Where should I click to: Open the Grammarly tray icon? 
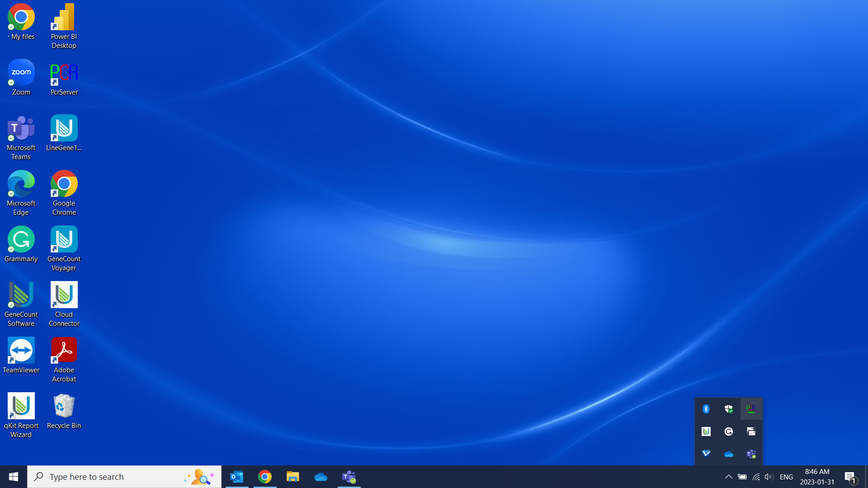point(729,432)
